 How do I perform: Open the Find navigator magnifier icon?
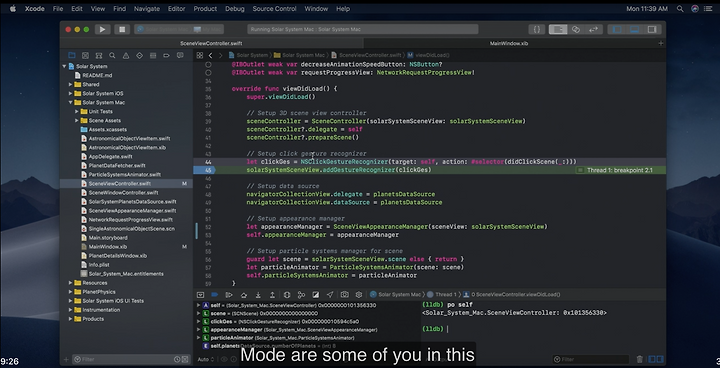click(x=112, y=55)
